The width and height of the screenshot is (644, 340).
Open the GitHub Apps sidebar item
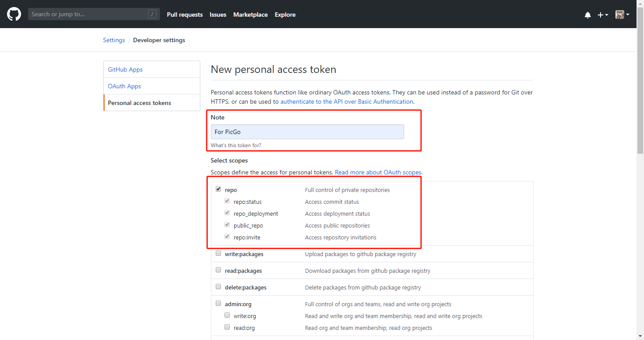tap(152, 69)
